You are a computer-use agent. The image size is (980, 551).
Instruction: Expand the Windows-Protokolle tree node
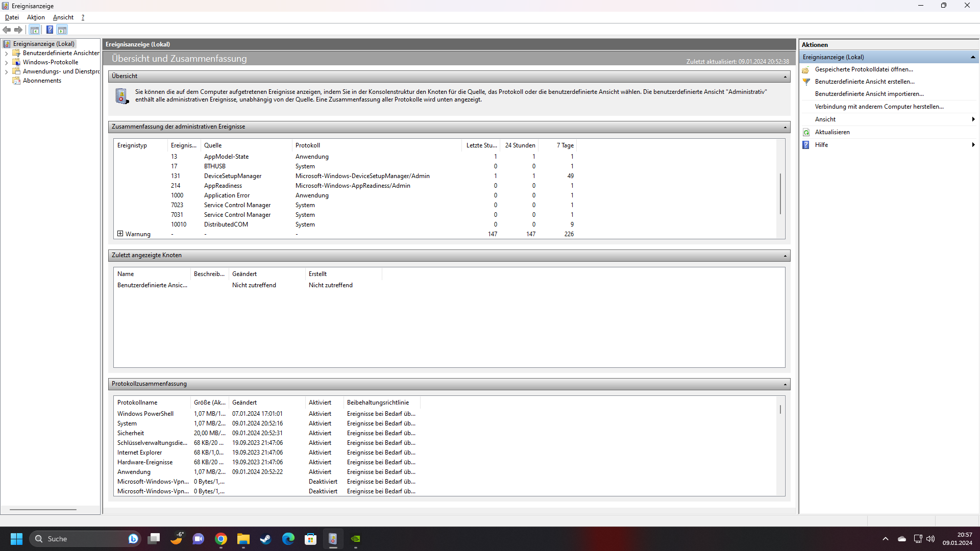(x=6, y=63)
